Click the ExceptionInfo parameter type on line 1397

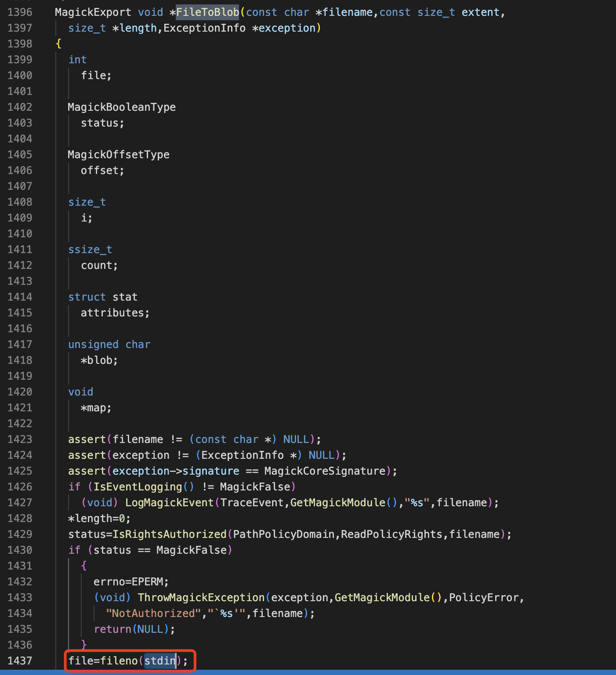[x=204, y=28]
